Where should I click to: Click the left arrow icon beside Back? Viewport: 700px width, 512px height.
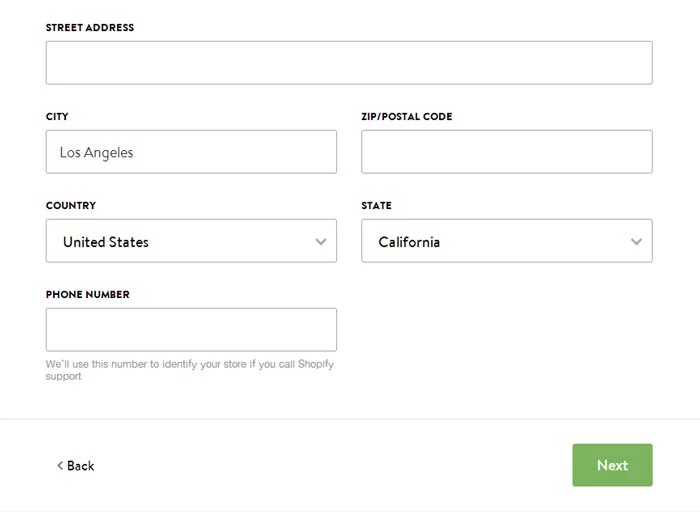[x=60, y=466]
